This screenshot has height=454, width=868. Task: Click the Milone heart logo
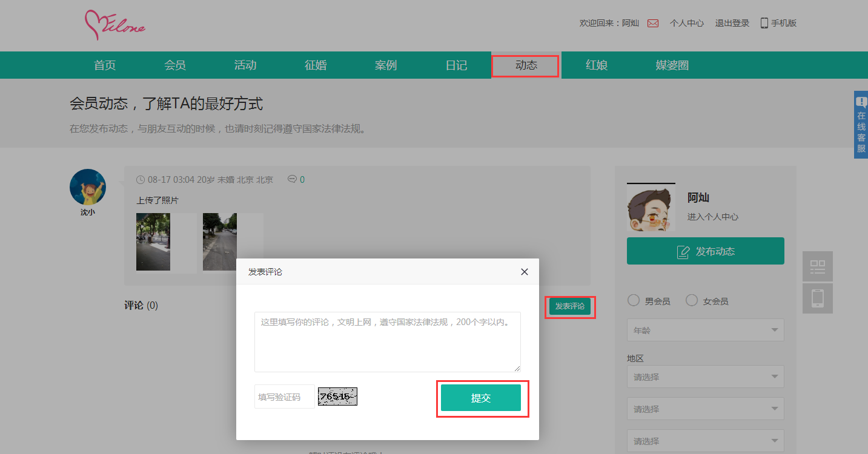114,25
